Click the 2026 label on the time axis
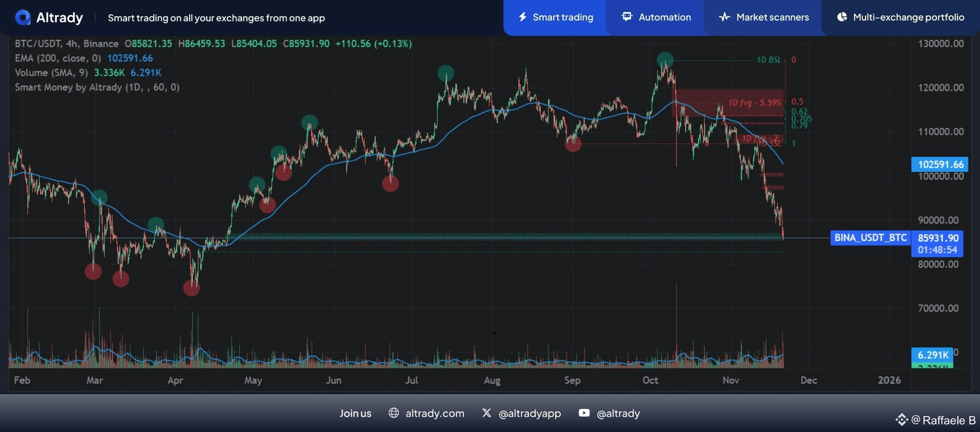The height and width of the screenshot is (432, 980). pyautogui.click(x=889, y=380)
